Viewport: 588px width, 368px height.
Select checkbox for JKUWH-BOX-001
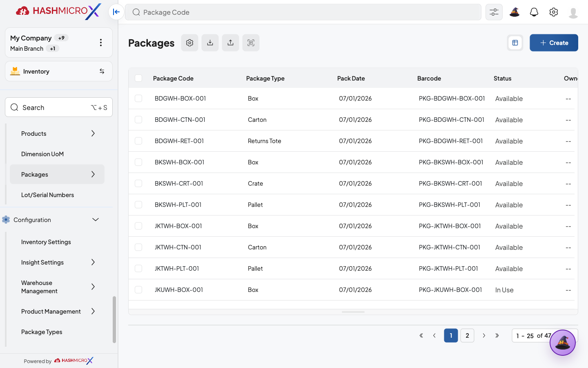[x=138, y=290]
